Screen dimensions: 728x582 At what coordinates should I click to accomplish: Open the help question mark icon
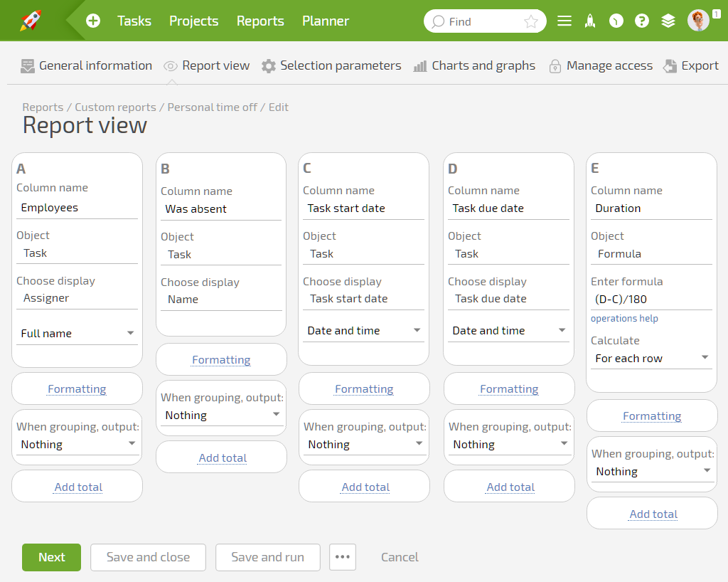(642, 21)
